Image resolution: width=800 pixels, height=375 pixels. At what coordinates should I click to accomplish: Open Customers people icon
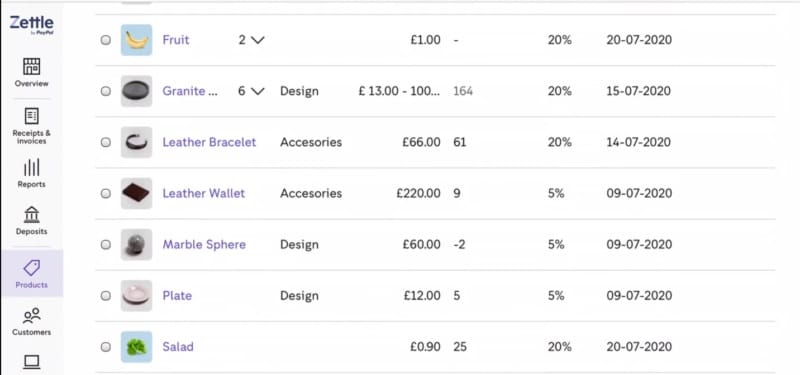point(31,316)
